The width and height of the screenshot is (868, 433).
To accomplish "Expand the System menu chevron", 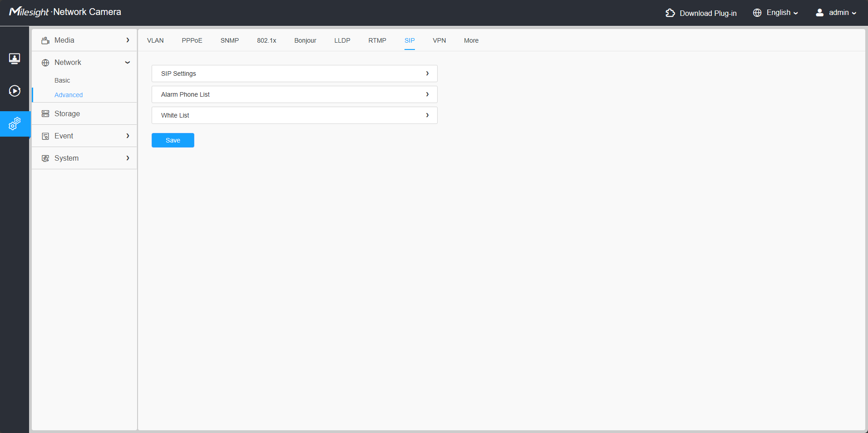I will (128, 158).
